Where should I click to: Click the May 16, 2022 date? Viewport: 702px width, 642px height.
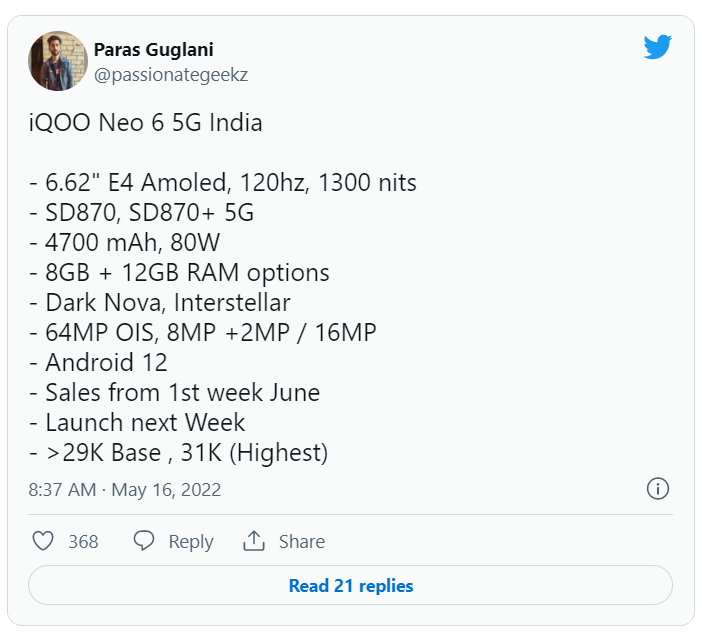[166, 490]
